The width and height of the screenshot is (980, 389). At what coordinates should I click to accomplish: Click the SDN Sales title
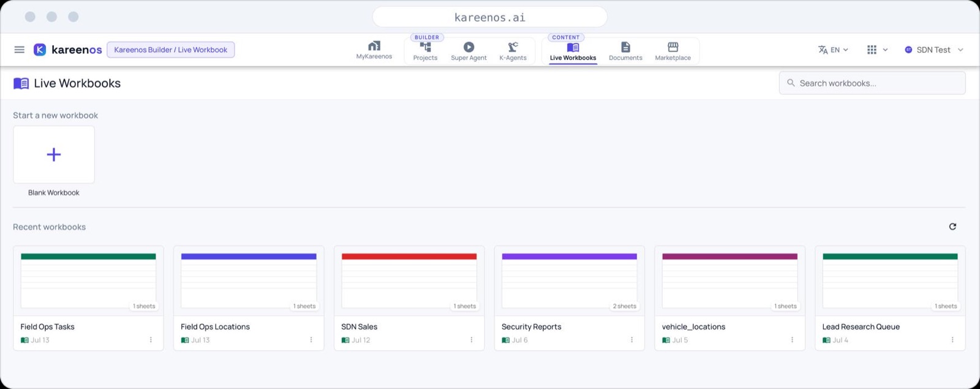tap(359, 327)
